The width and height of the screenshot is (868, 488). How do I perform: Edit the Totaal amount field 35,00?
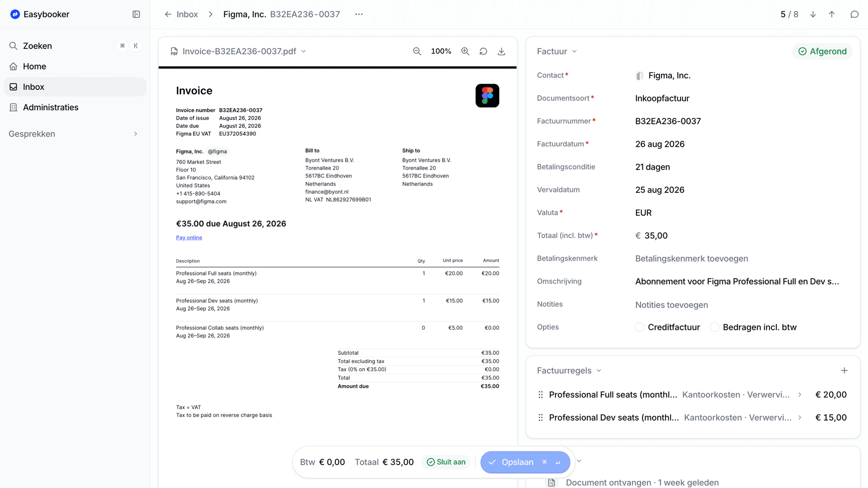[x=656, y=235]
